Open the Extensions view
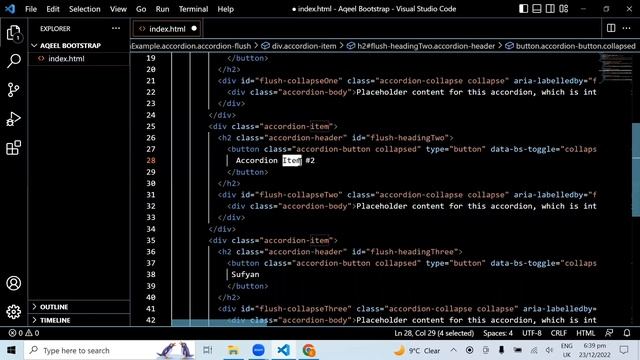 (13, 147)
